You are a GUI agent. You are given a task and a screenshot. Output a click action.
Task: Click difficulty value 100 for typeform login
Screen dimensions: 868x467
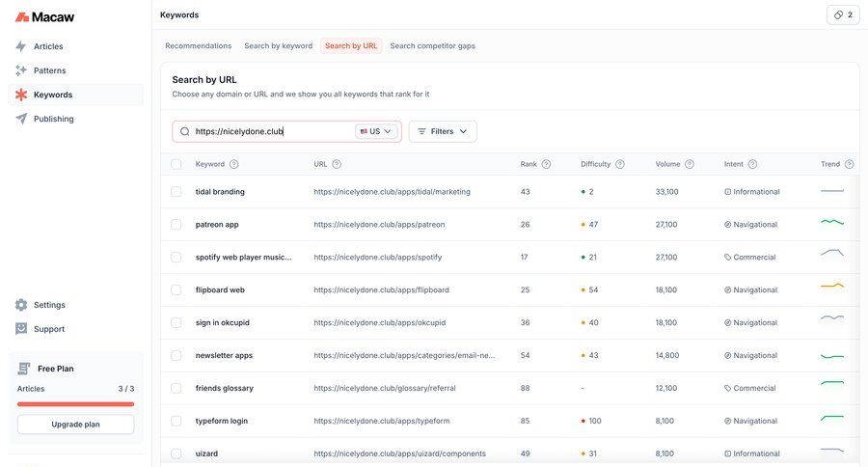click(x=594, y=421)
